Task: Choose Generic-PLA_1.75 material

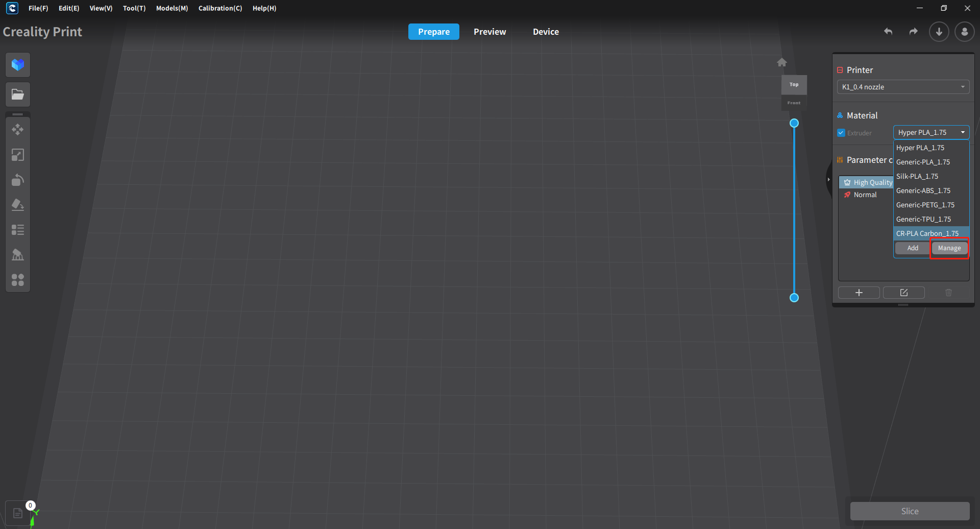Action: 932,162
